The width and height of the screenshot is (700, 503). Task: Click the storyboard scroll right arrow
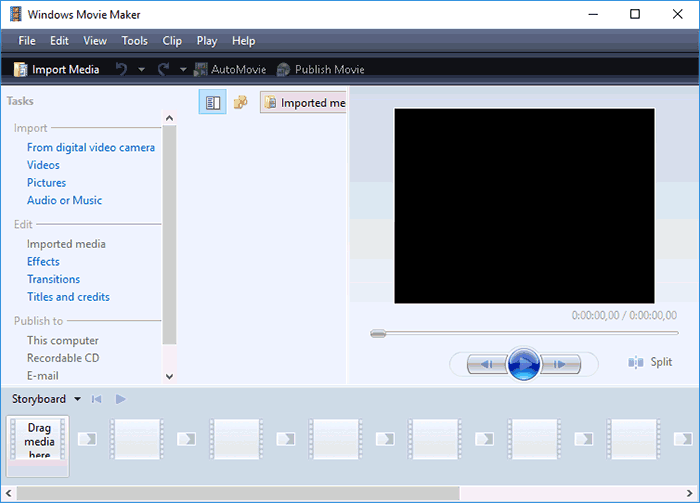pos(690,493)
